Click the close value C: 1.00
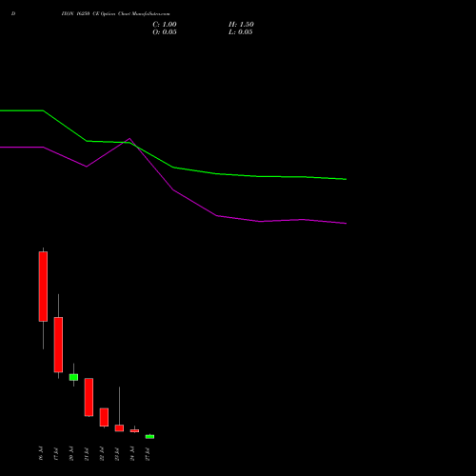Viewport: 476px width, 476px height. 165,25
